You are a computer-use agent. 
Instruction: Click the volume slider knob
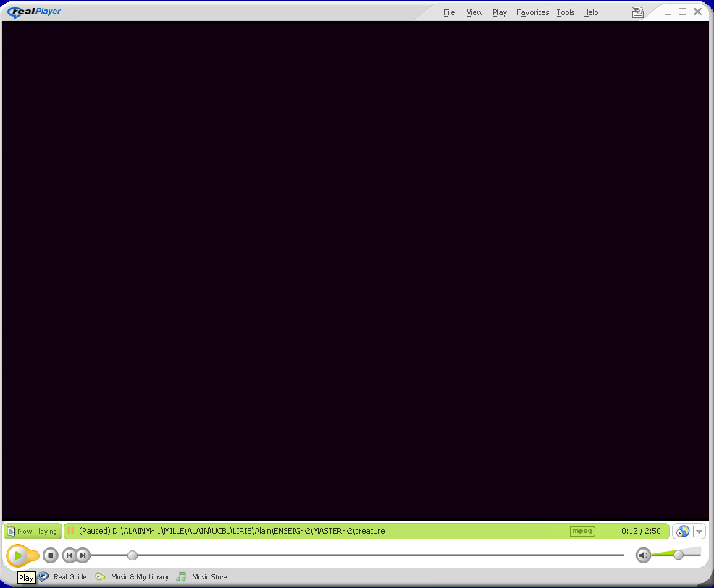coord(679,555)
